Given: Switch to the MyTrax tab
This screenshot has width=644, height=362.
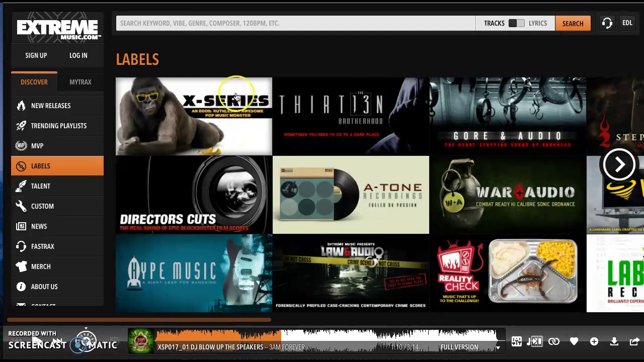Looking at the screenshot, I should pyautogui.click(x=80, y=82).
